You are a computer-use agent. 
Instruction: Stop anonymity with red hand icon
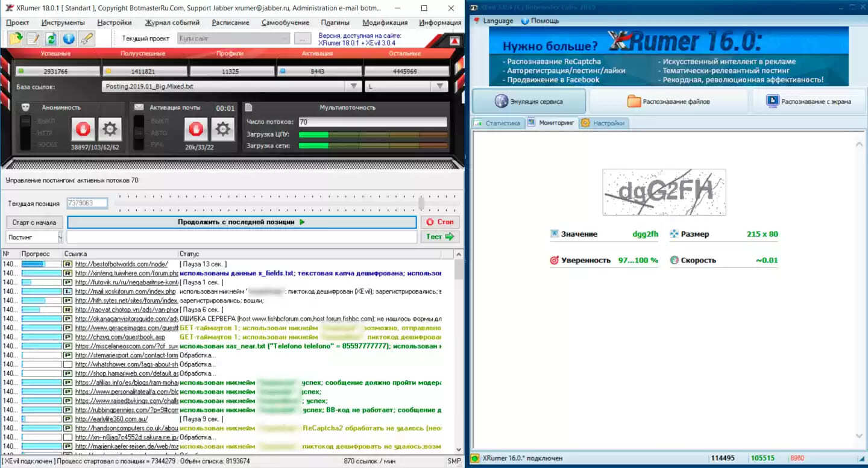pyautogui.click(x=83, y=129)
